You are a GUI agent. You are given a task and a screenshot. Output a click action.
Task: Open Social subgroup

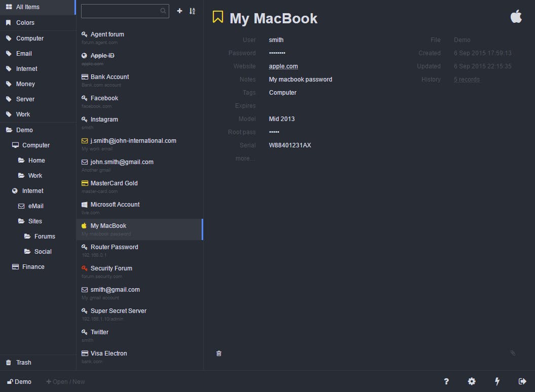[38, 251]
